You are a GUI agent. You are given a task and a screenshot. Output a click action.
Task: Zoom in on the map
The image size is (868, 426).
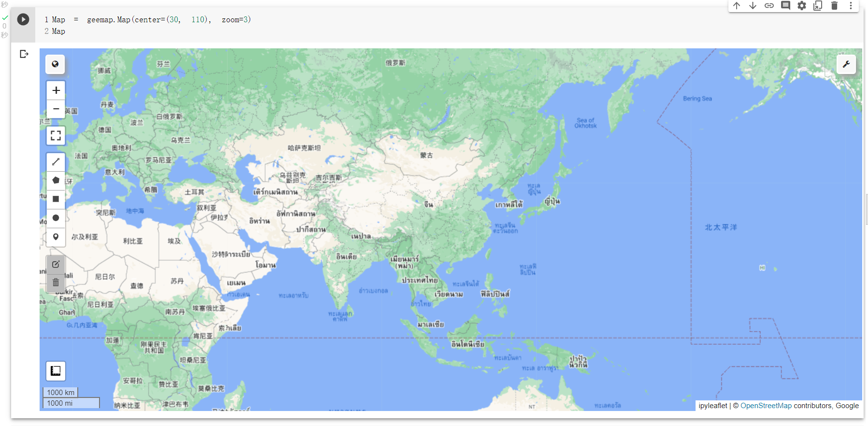pyautogui.click(x=56, y=90)
